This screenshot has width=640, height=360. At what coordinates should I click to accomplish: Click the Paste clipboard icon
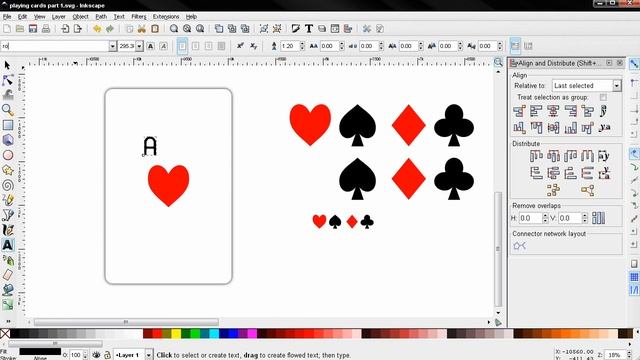tap(155, 29)
